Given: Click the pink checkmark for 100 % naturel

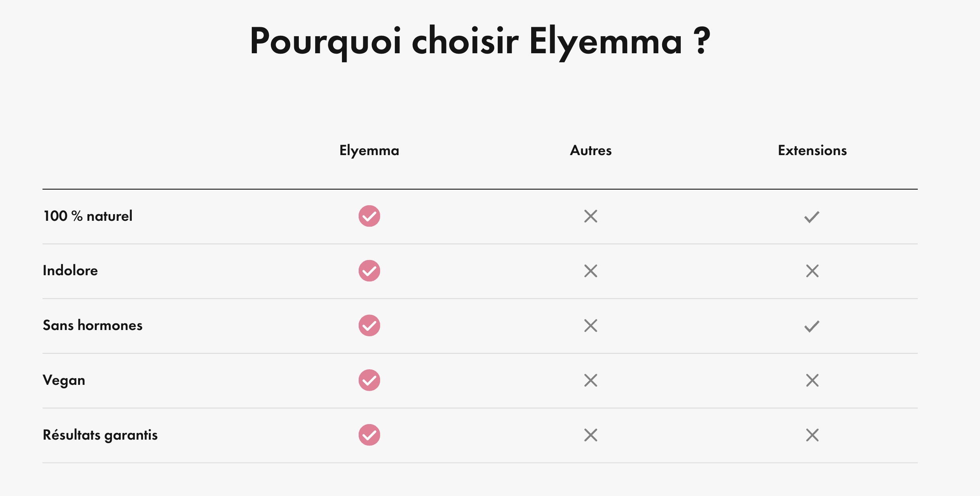Looking at the screenshot, I should point(369,216).
